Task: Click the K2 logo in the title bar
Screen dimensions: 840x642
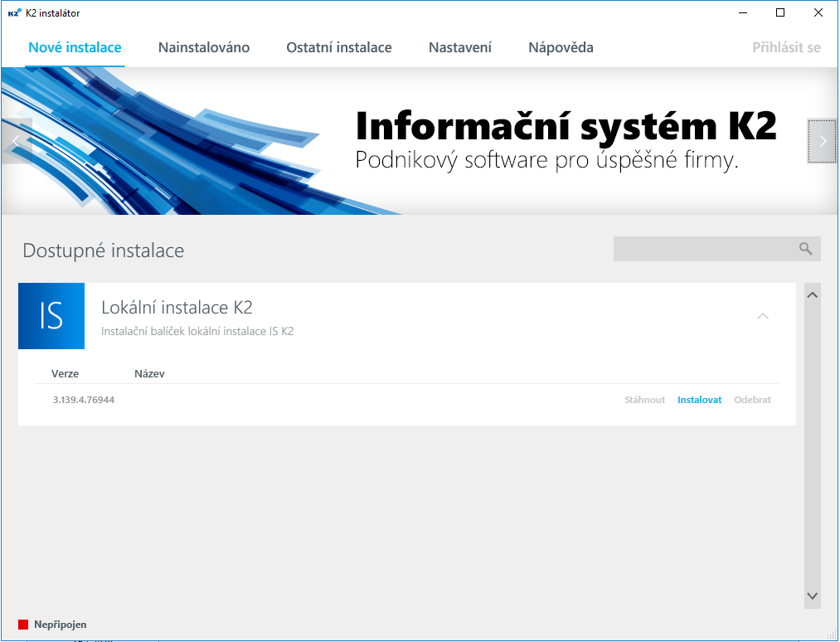Action: [14, 13]
